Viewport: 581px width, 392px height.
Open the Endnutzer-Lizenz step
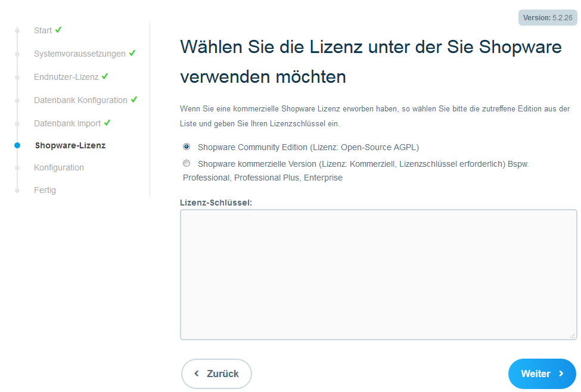point(66,77)
